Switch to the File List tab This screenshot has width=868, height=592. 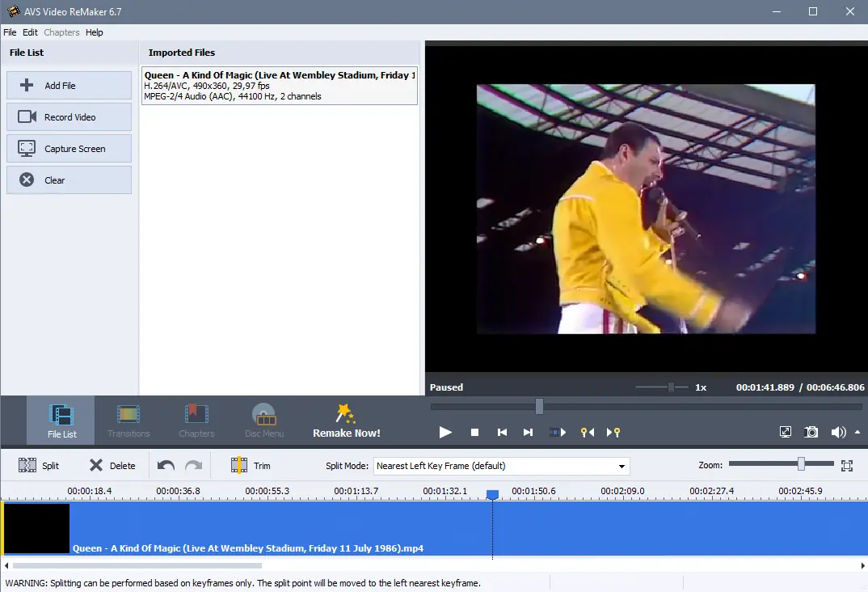click(61, 421)
